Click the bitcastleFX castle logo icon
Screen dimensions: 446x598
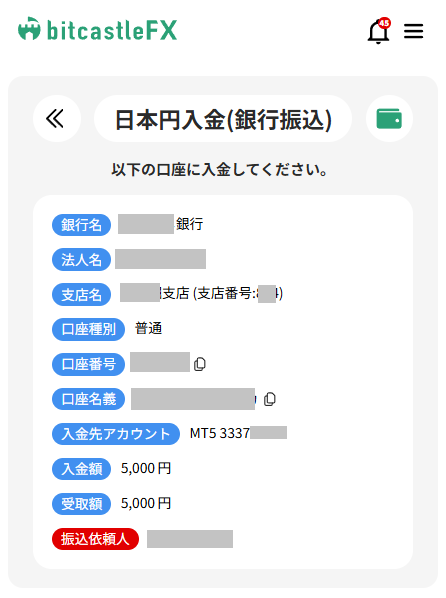pyautogui.click(x=29, y=28)
